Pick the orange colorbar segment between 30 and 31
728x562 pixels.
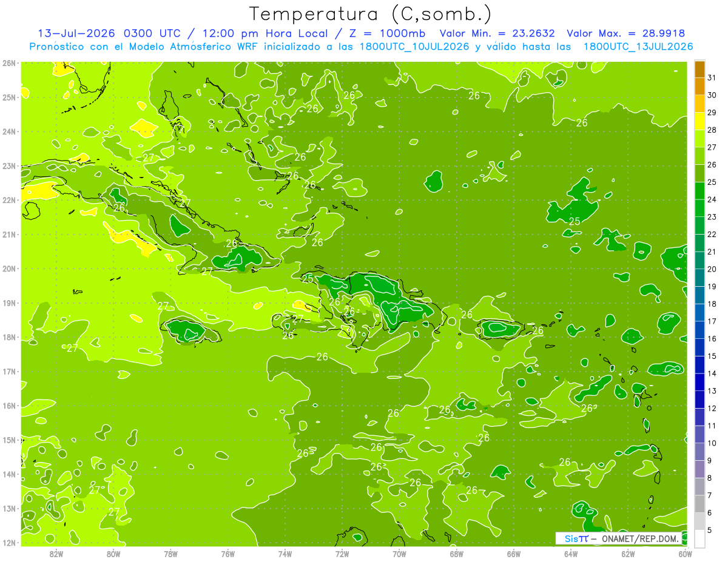[x=699, y=86]
